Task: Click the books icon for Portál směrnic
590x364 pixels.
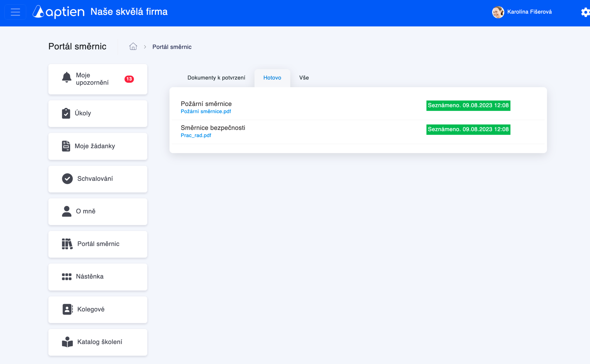Action: [x=67, y=244]
